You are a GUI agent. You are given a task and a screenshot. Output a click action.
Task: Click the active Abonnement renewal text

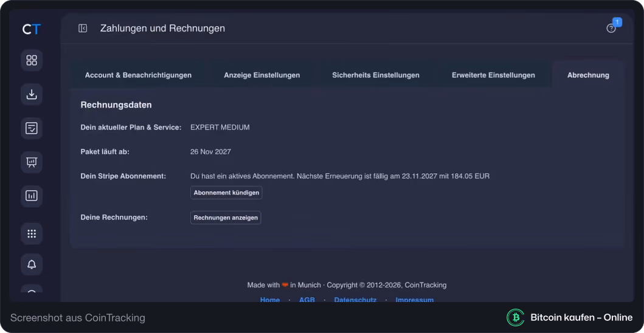tap(340, 176)
